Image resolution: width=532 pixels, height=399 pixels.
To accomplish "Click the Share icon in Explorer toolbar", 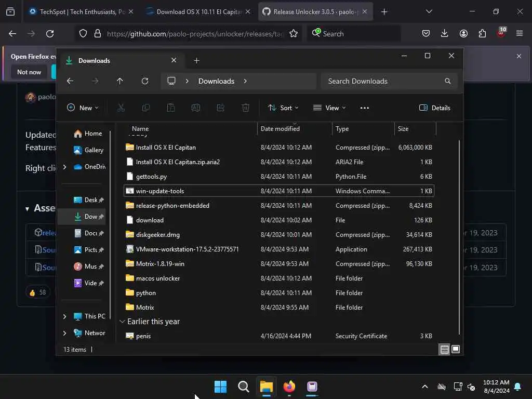I will coord(220,108).
